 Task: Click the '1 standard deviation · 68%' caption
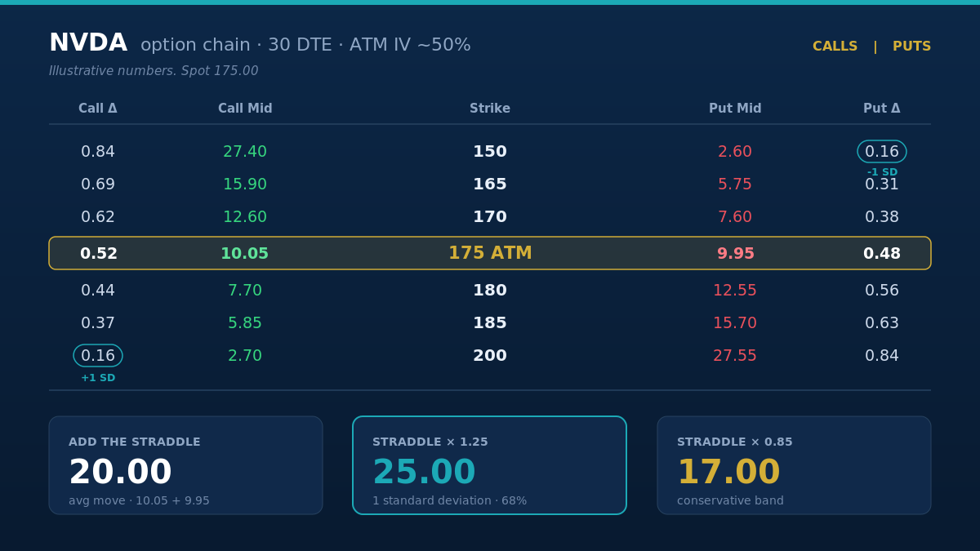pyautogui.click(x=450, y=501)
